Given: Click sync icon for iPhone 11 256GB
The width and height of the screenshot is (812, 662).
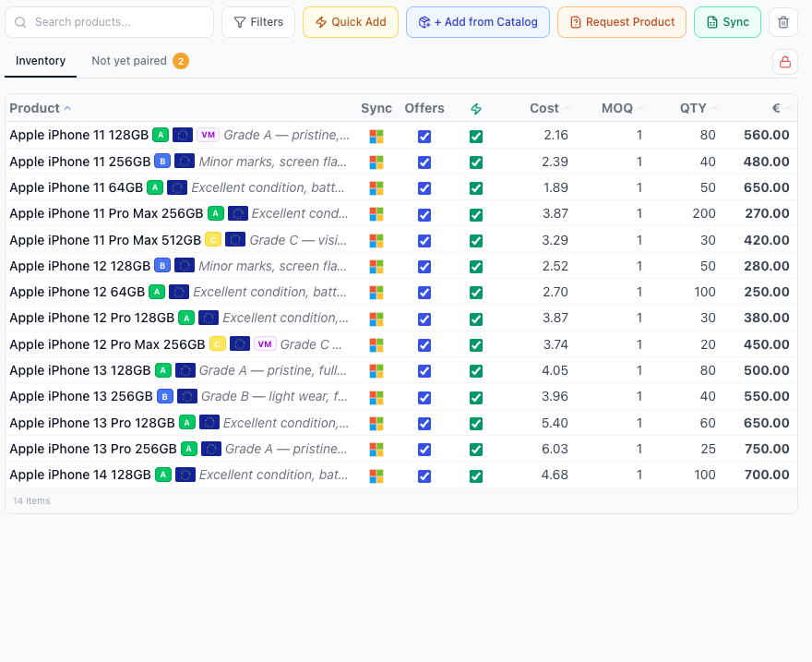Looking at the screenshot, I should [x=376, y=162].
